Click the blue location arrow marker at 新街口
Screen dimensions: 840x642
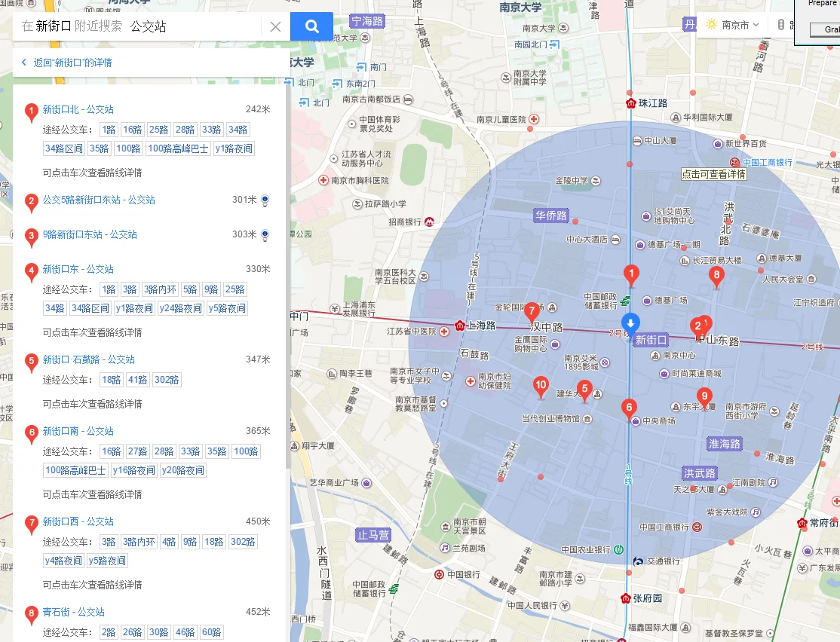point(630,323)
